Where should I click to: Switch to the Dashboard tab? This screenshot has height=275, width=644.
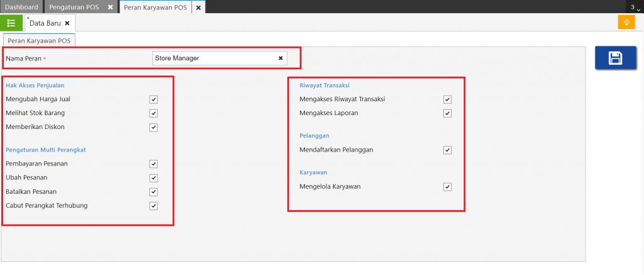point(21,7)
